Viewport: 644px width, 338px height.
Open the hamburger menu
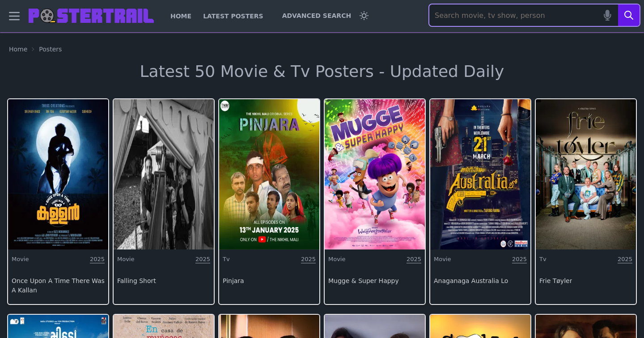pos(14,16)
